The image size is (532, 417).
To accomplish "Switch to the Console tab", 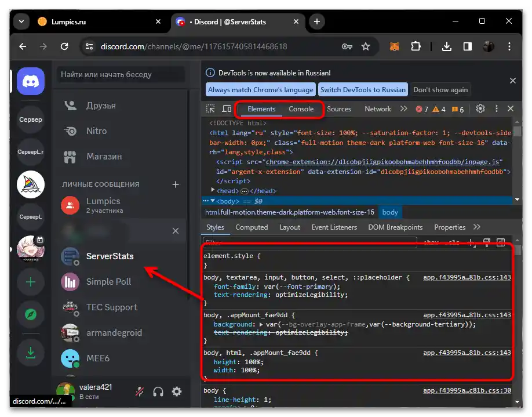I will tap(301, 109).
